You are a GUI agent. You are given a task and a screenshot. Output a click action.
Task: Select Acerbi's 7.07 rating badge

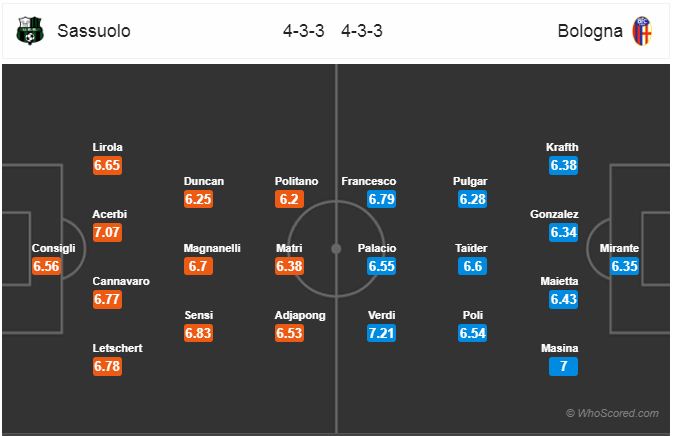[107, 233]
